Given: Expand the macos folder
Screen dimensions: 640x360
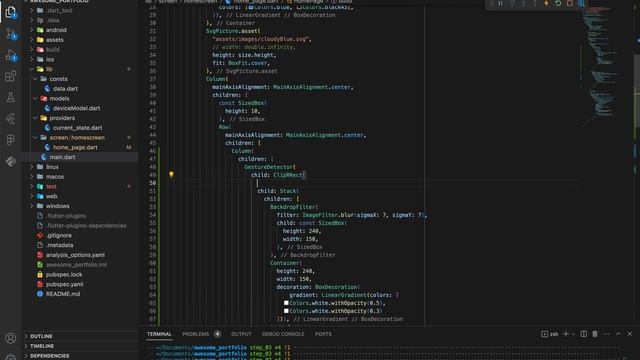Looking at the screenshot, I should [32, 177].
